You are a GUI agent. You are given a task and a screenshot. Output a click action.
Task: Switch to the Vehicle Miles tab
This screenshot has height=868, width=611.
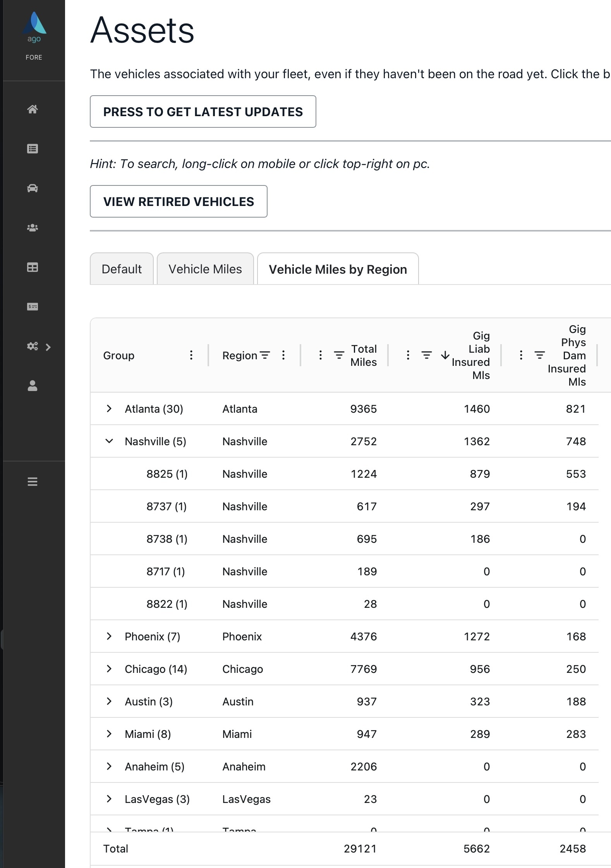(x=205, y=269)
